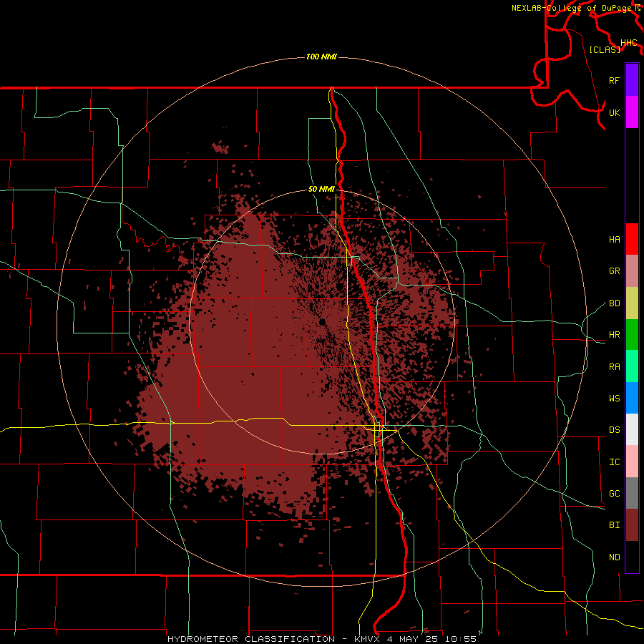The image size is (644, 644).
Task: Click the GC legend label
Action: 614,494
